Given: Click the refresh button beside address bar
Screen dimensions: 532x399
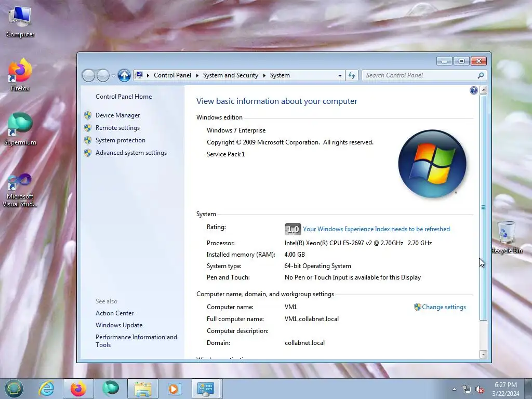Looking at the screenshot, I should 352,75.
